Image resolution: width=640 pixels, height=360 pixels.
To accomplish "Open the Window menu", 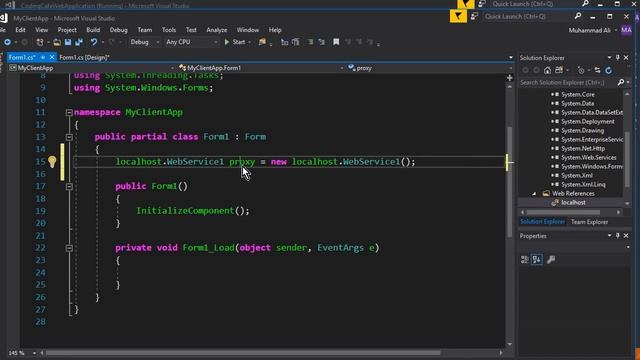I will (x=247, y=30).
